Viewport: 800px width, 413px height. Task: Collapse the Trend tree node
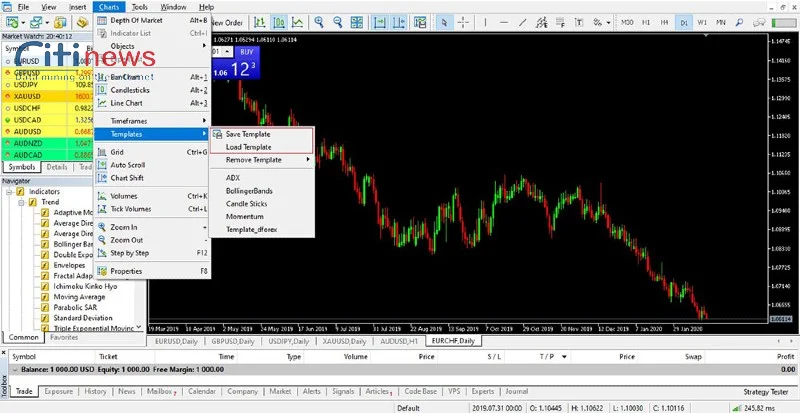[x=21, y=202]
